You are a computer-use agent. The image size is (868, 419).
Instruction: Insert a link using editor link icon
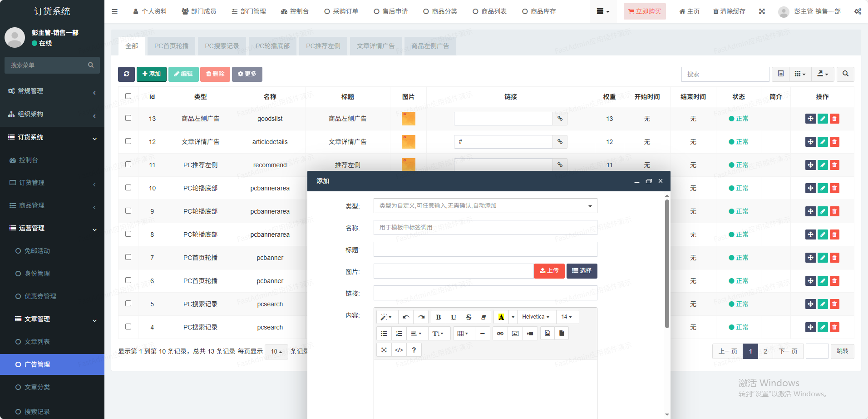pos(500,334)
